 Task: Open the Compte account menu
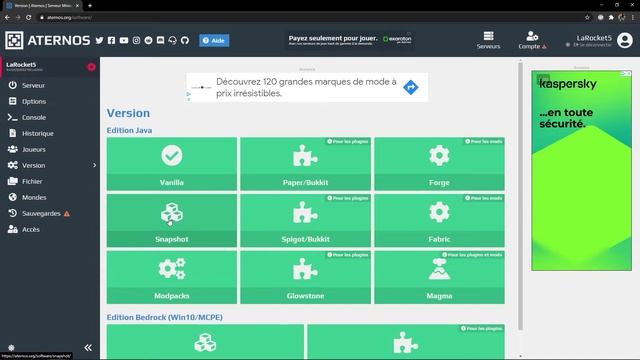point(532,40)
